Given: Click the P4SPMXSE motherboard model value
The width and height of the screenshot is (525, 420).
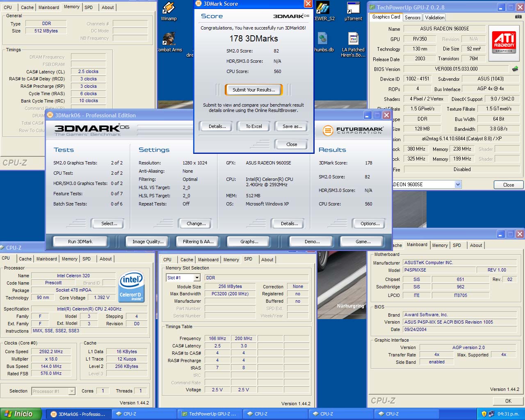Looking at the screenshot, I should click(x=439, y=270).
